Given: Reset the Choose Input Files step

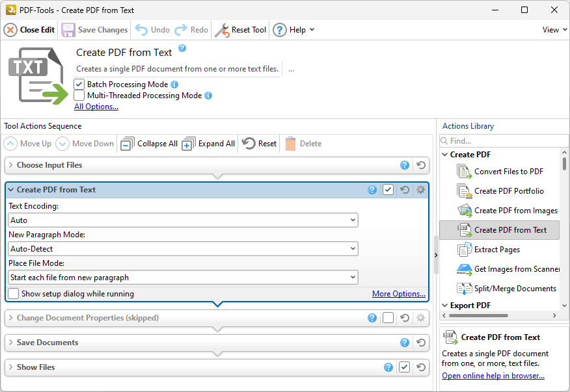Looking at the screenshot, I should (421, 165).
